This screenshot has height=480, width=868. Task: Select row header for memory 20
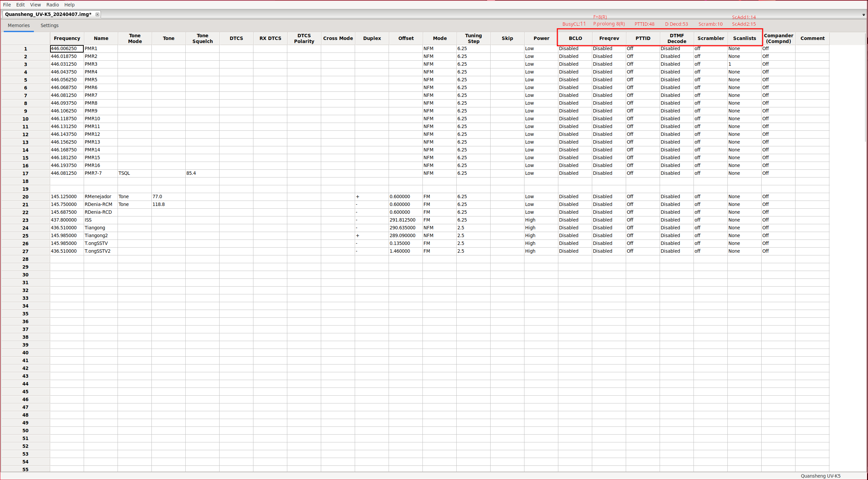[25, 197]
